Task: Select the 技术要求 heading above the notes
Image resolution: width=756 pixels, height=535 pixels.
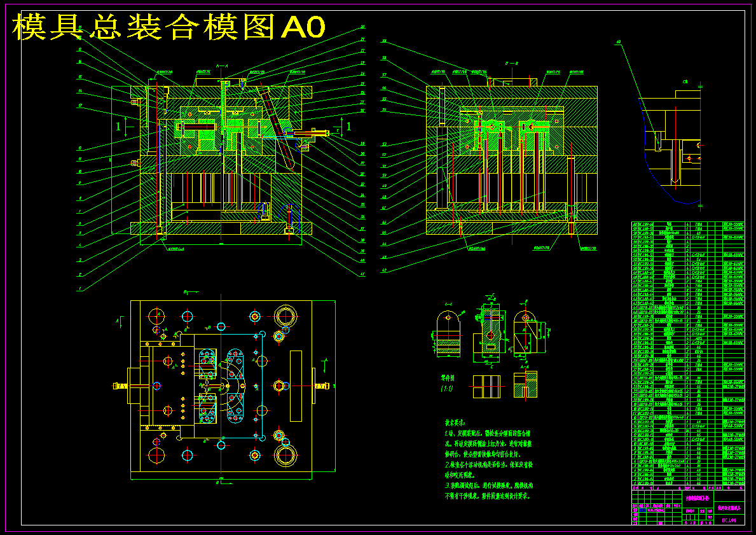Action: (455, 422)
